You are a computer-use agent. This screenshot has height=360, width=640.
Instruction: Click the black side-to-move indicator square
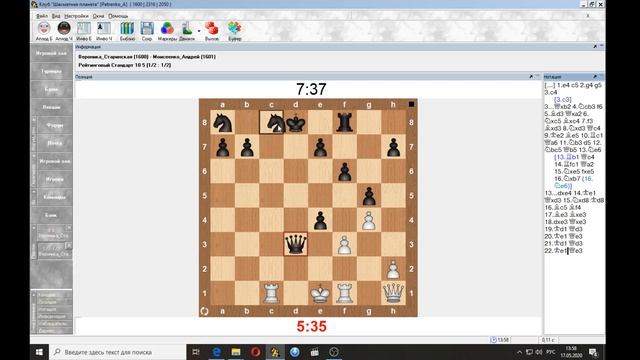(411, 104)
